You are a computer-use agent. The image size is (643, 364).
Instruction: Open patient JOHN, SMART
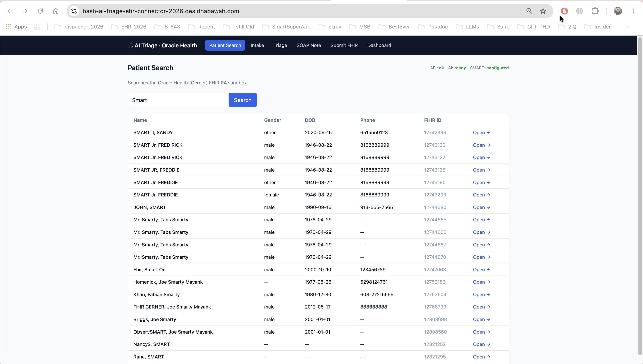pos(481,207)
